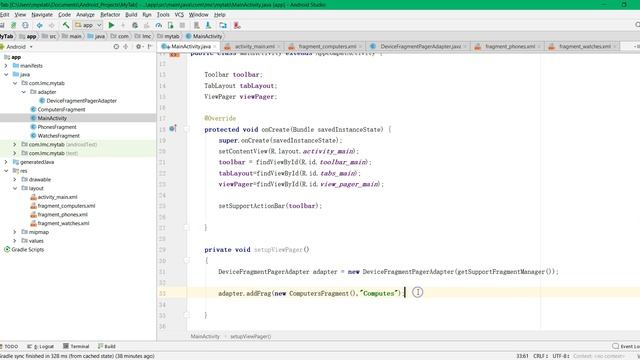Collapse the adapter package

pos(24,92)
